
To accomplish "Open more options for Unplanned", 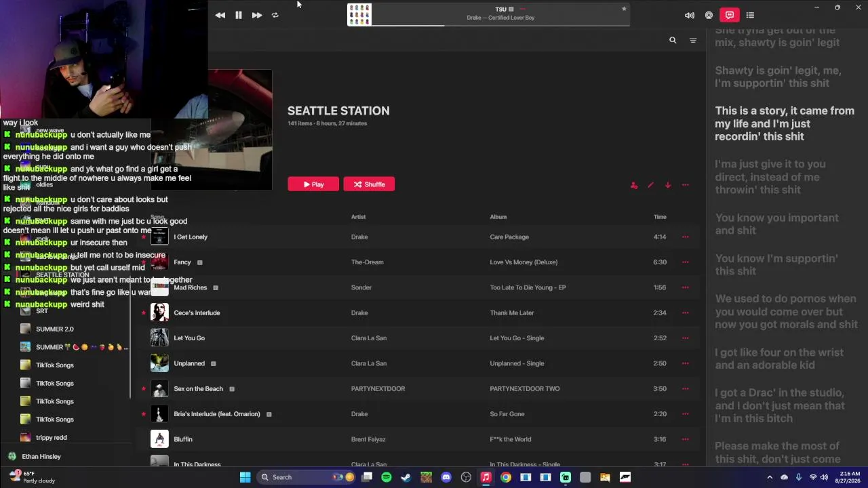I will coord(686,363).
